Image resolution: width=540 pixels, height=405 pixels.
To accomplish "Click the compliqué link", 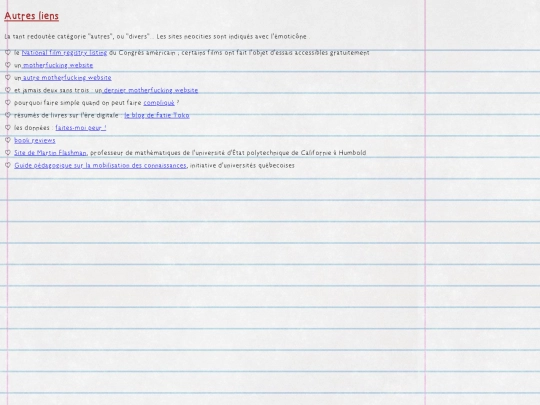I will (159, 103).
